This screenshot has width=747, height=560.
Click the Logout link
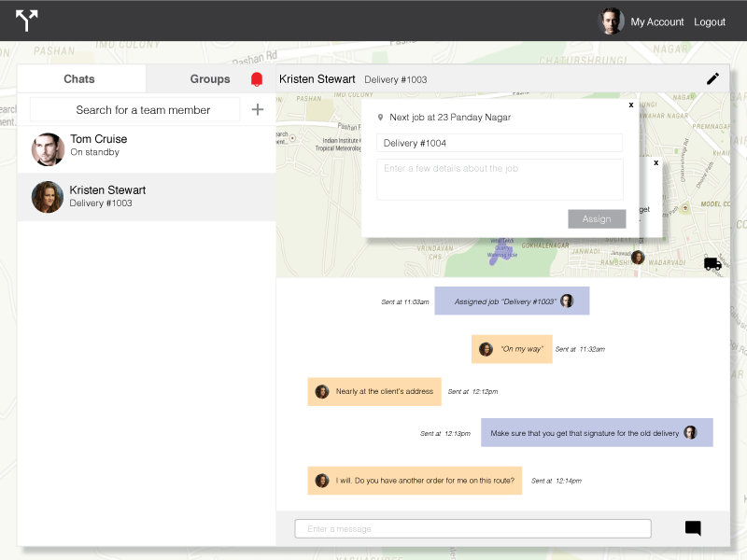[710, 21]
